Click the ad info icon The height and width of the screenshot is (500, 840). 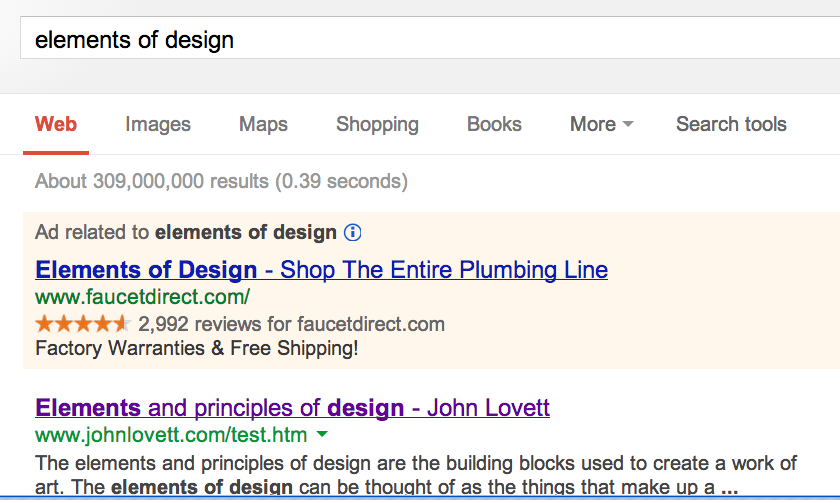coord(352,233)
